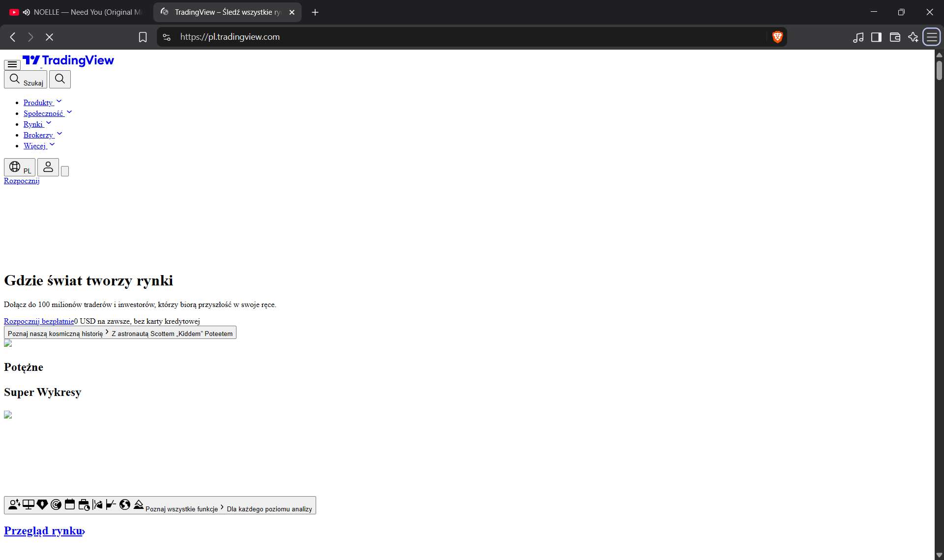
Task: Click the TradingView logo
Action: click(68, 60)
